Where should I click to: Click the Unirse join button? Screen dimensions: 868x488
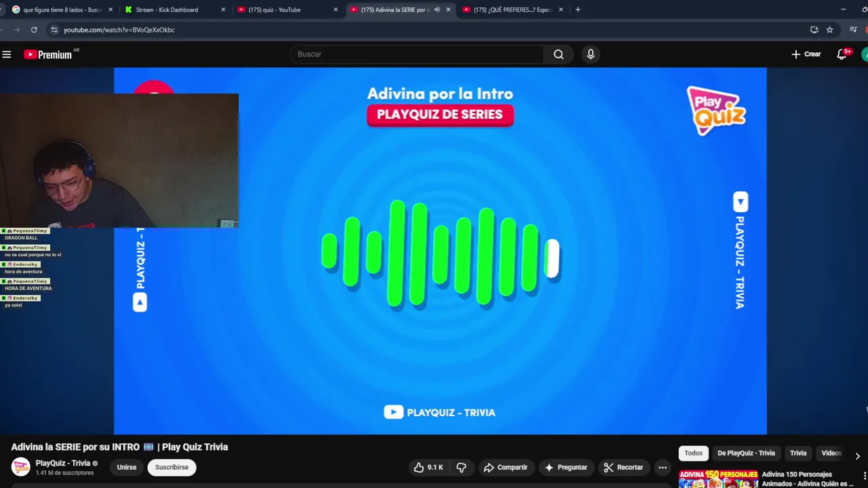coord(127,468)
